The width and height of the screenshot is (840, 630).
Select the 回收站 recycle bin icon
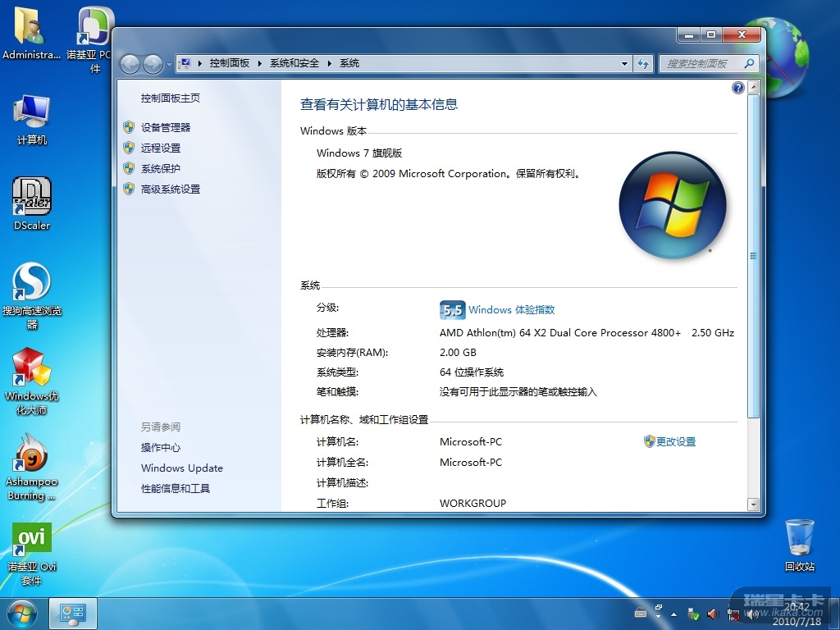pos(799,545)
